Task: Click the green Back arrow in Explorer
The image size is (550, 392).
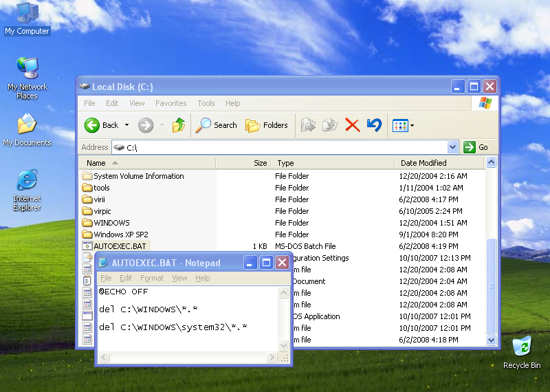Action: tap(92, 125)
